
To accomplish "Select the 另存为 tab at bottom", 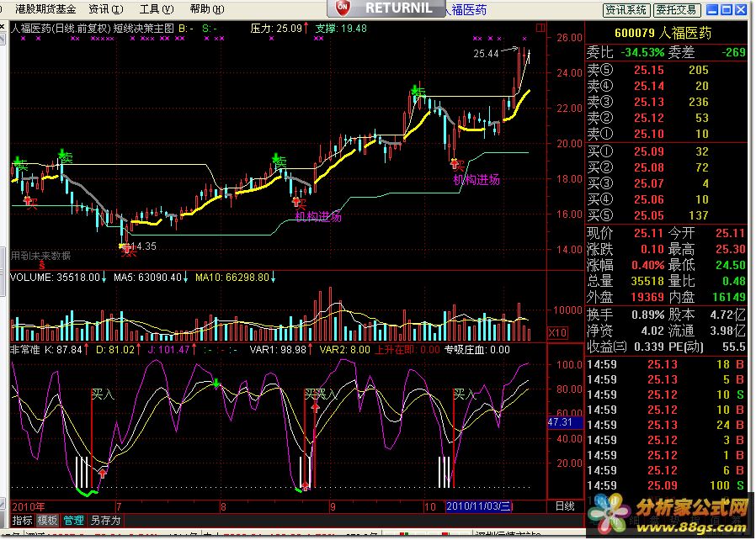I will [x=105, y=521].
